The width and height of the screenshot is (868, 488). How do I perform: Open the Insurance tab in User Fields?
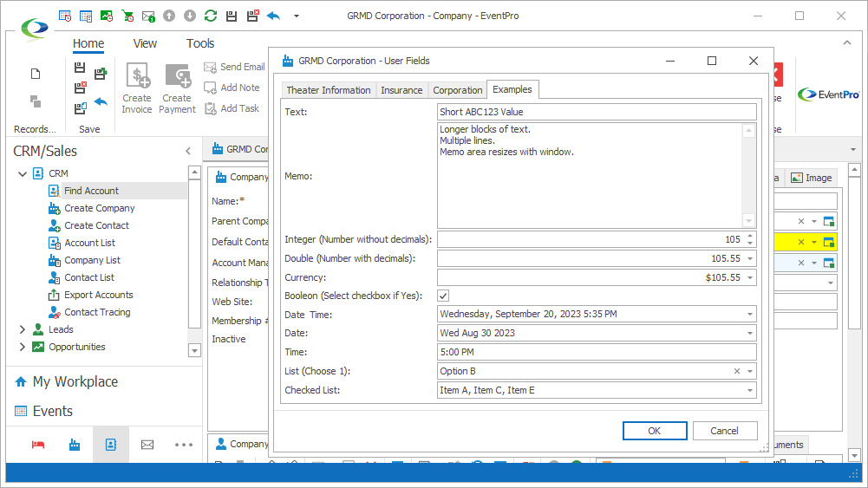[401, 90]
